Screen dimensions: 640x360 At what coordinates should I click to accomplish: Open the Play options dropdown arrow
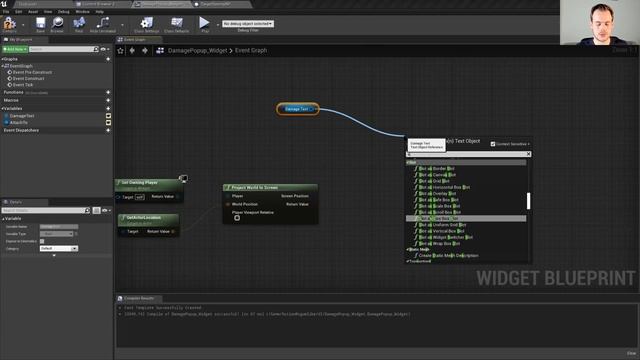pos(217,24)
